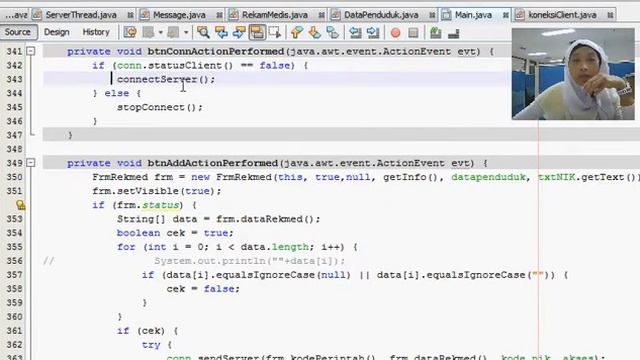
Task: Click the datapenduduk argument at line 350
Action: (x=488, y=177)
